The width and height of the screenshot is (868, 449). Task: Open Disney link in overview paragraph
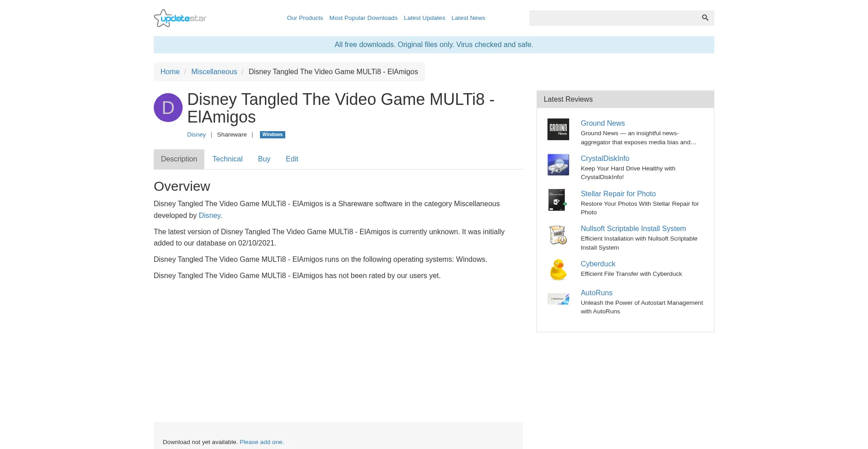[x=210, y=216]
